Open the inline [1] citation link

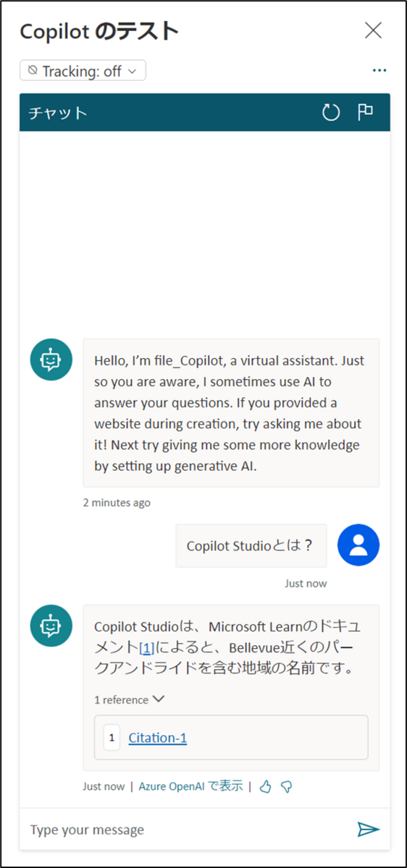(146, 647)
